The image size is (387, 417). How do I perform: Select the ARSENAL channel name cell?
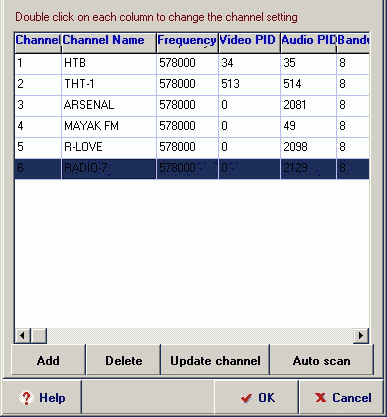[x=109, y=105]
